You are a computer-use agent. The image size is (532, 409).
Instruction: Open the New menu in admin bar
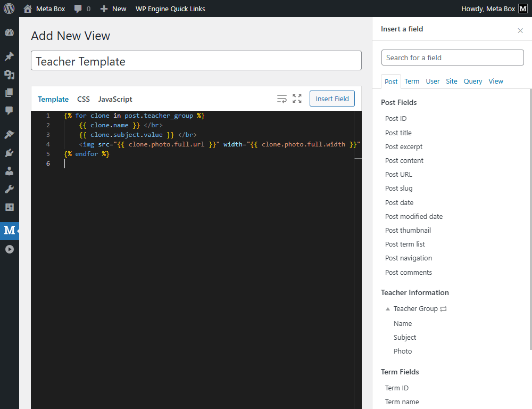(113, 9)
